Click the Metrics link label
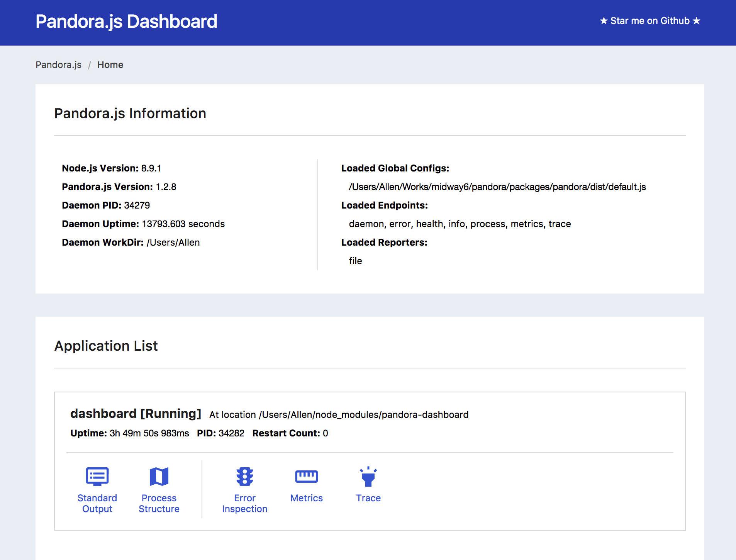Screen dimensions: 736x560 [x=307, y=498]
